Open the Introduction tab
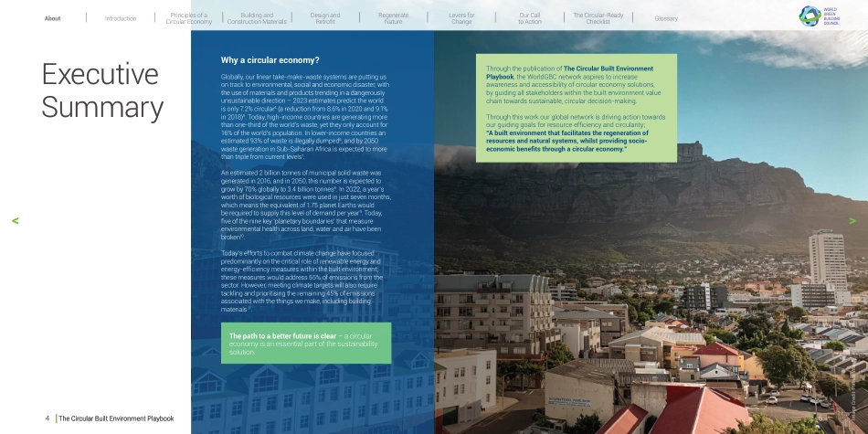 [x=120, y=18]
